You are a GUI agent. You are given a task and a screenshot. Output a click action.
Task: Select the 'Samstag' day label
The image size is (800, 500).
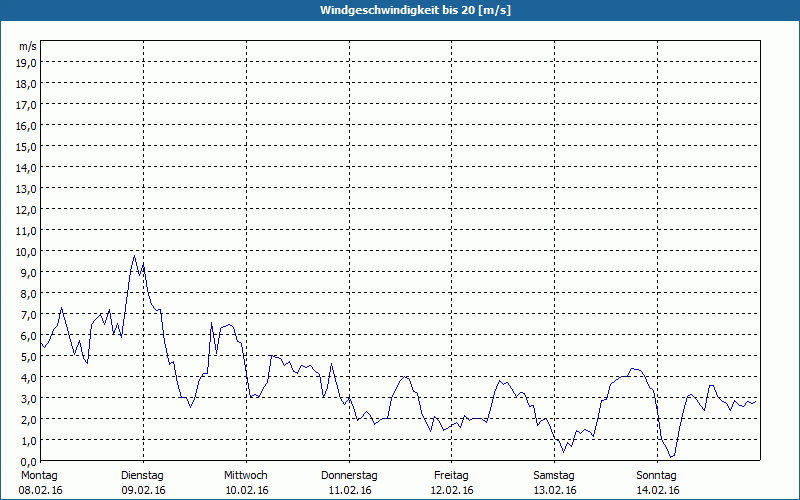click(554, 475)
